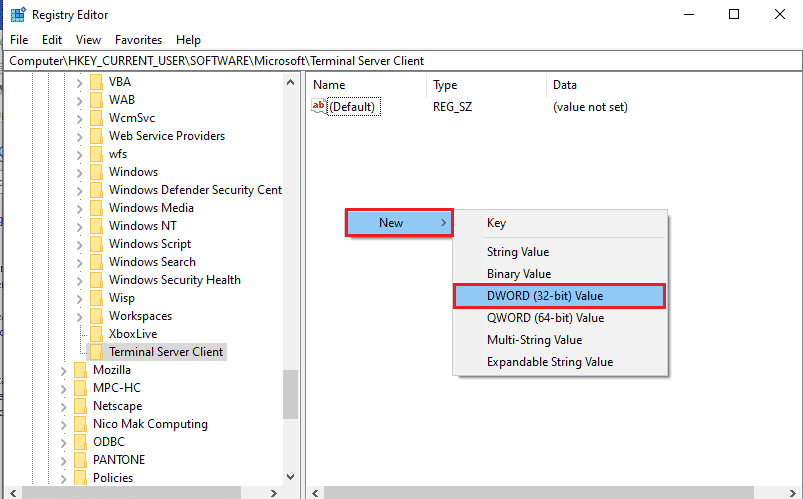Click the REG_SZ type cell
The height and width of the screenshot is (499, 803).
(452, 107)
